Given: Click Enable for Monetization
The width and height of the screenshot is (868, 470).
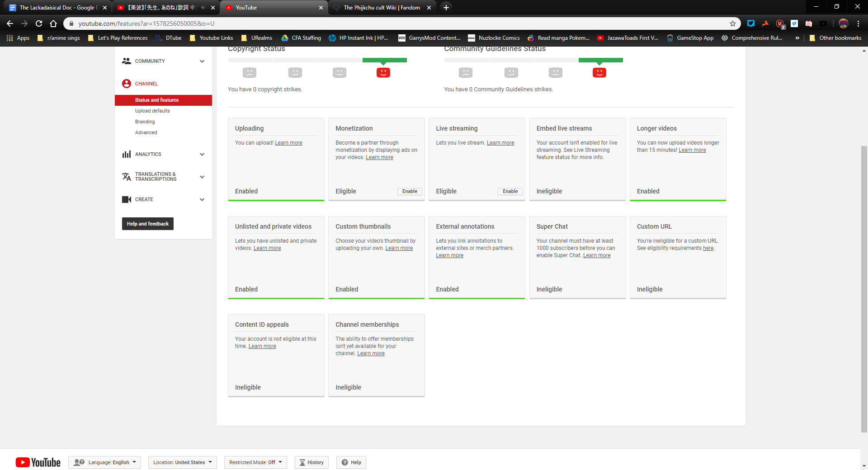Looking at the screenshot, I should 410,191.
